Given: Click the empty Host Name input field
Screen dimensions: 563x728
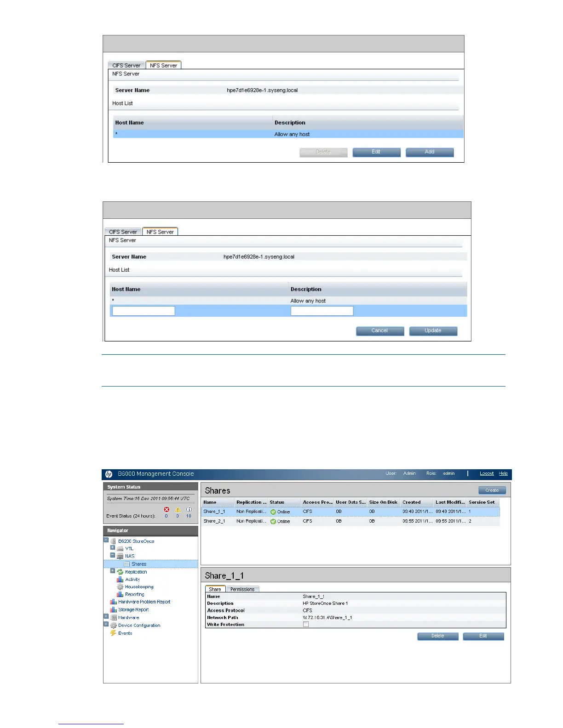Looking at the screenshot, I should tap(144, 311).
